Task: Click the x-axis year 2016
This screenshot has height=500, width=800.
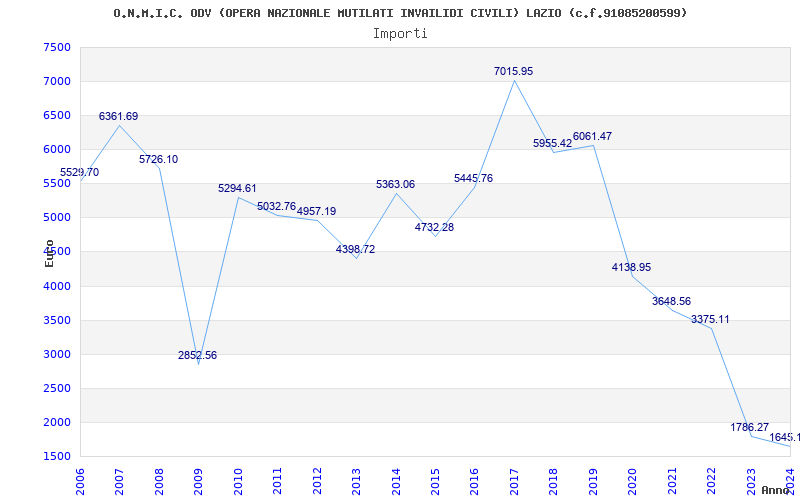Action: [474, 481]
